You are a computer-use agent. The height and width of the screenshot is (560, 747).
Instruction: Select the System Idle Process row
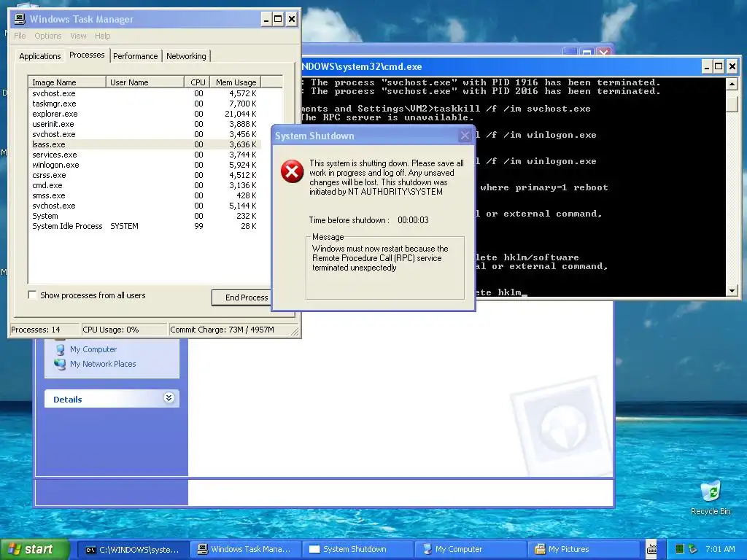(145, 226)
